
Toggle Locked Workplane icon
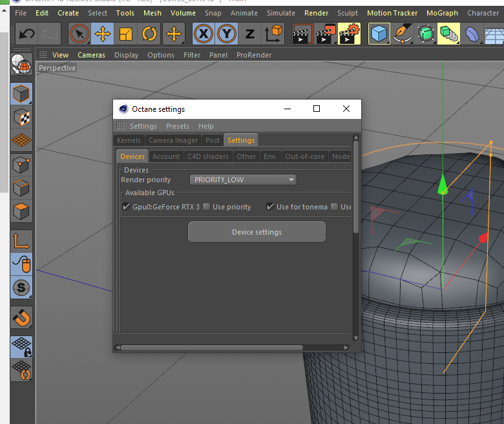click(21, 347)
